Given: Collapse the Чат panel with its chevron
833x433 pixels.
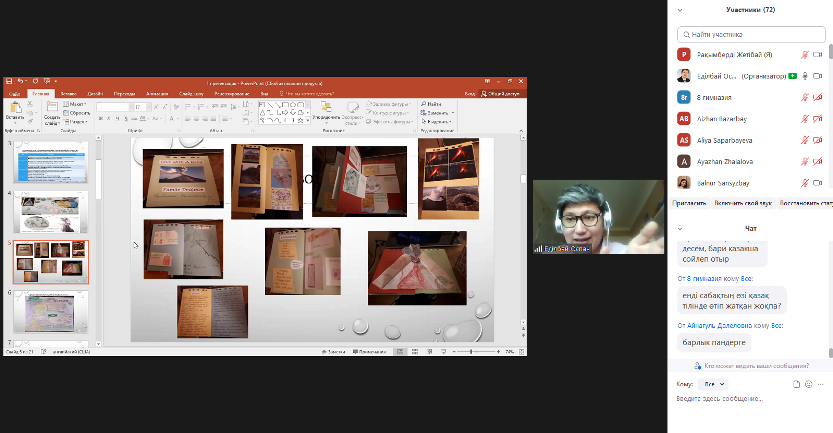Looking at the screenshot, I should (680, 229).
